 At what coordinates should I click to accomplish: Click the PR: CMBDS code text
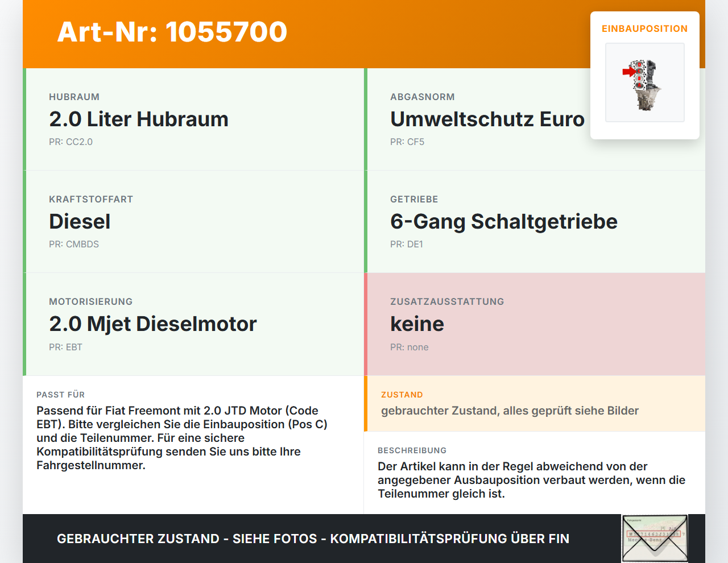pos(74,244)
